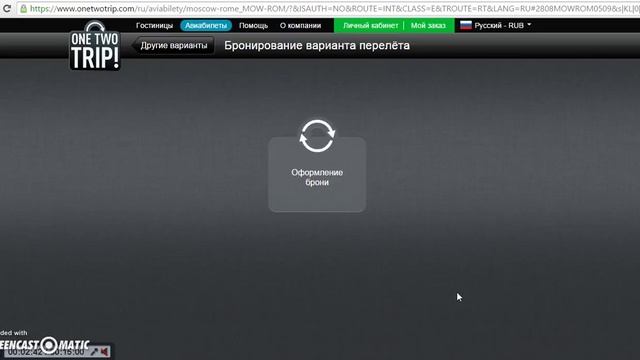Open the Гостиницы menu item
This screenshot has height=360, width=640.
(x=154, y=25)
